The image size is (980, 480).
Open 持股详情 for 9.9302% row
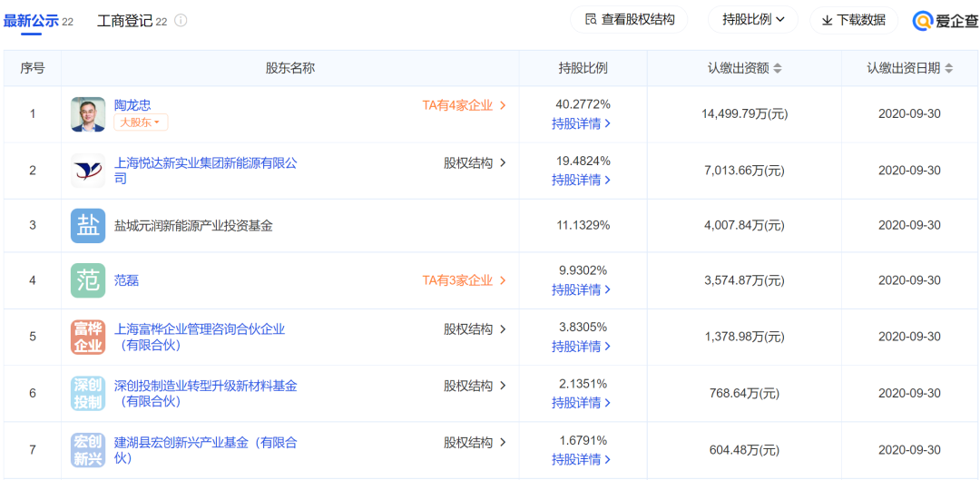582,290
